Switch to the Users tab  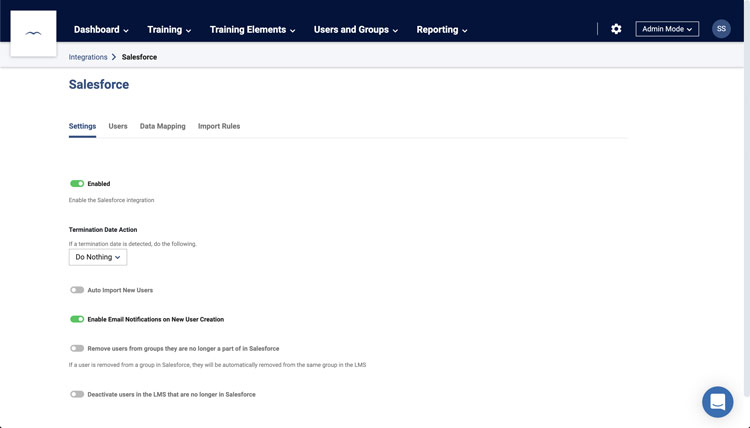(118, 126)
